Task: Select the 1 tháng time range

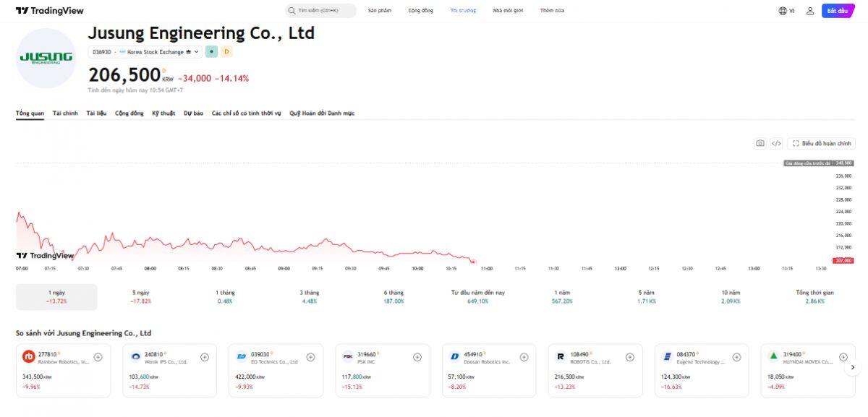Action: tap(225, 296)
